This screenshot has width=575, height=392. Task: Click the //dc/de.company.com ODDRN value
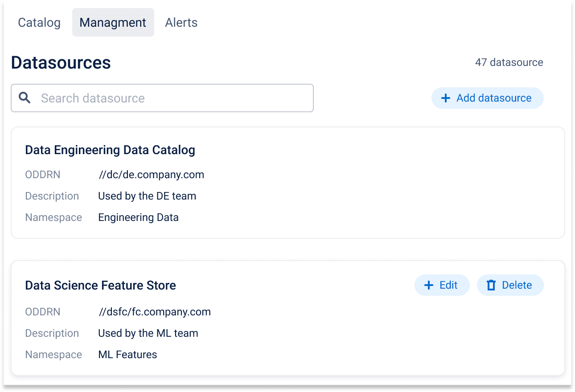(152, 175)
